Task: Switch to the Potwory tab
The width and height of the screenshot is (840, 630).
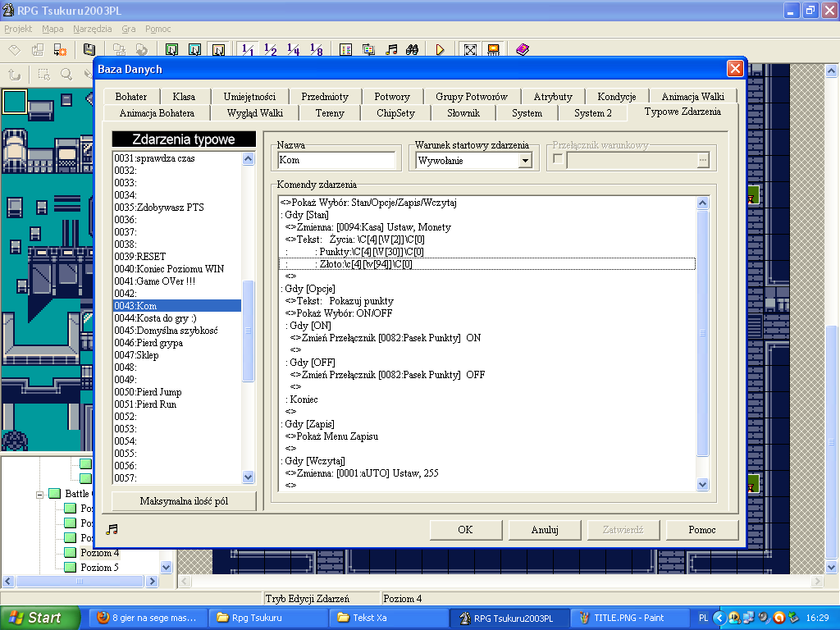Action: (392, 97)
